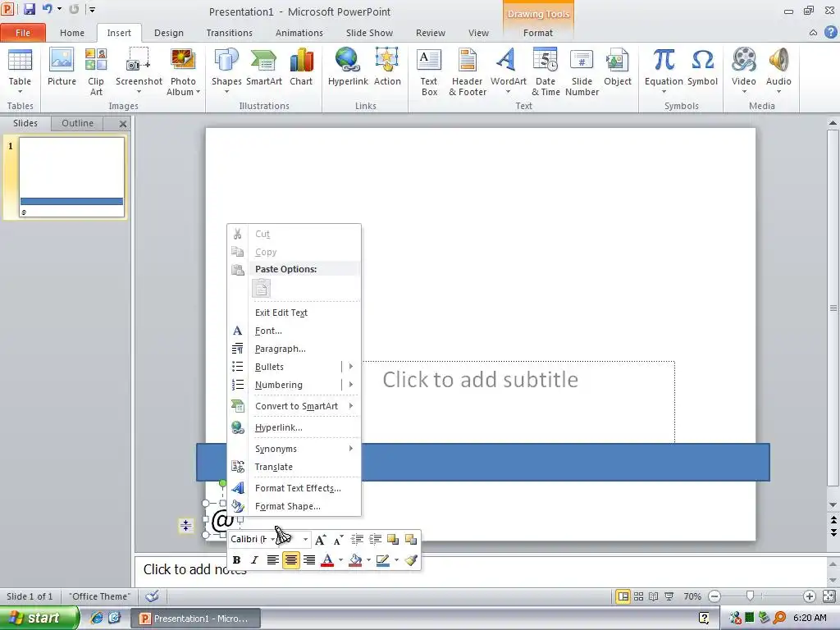The height and width of the screenshot is (630, 840).
Task: Undo last action in Quick Access Toolbar
Action: pyautogui.click(x=47, y=9)
